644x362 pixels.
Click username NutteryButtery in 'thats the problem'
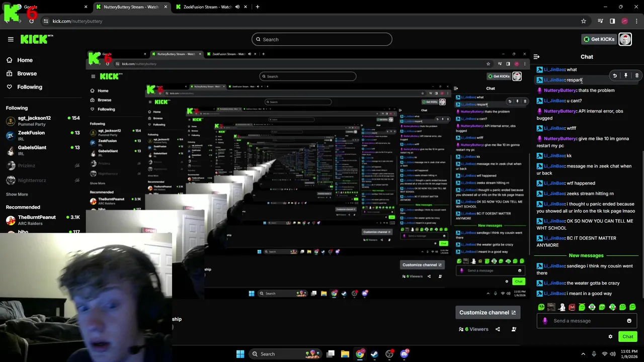pos(560,90)
